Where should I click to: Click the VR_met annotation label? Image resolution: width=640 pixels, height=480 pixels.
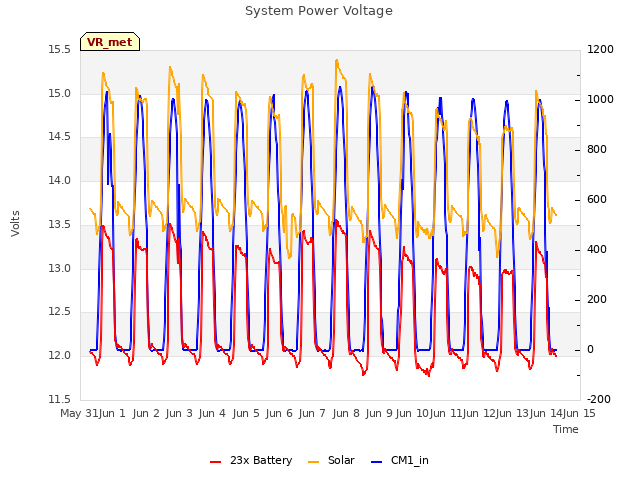click(x=110, y=42)
